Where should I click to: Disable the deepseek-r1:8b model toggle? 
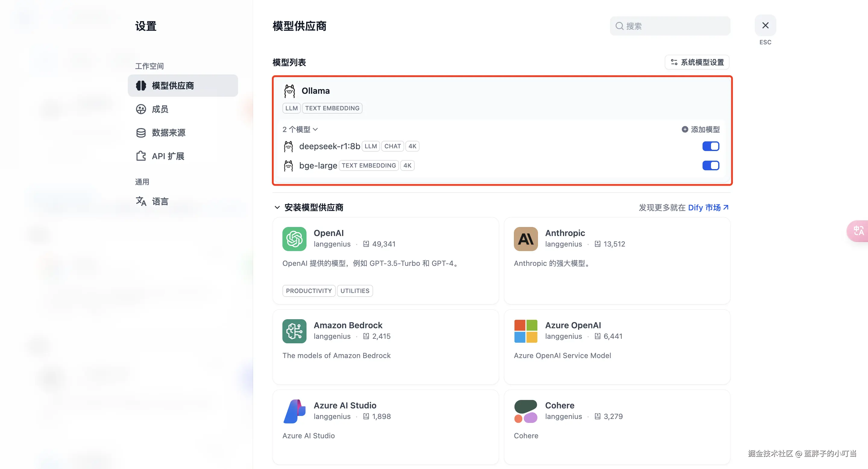710,146
